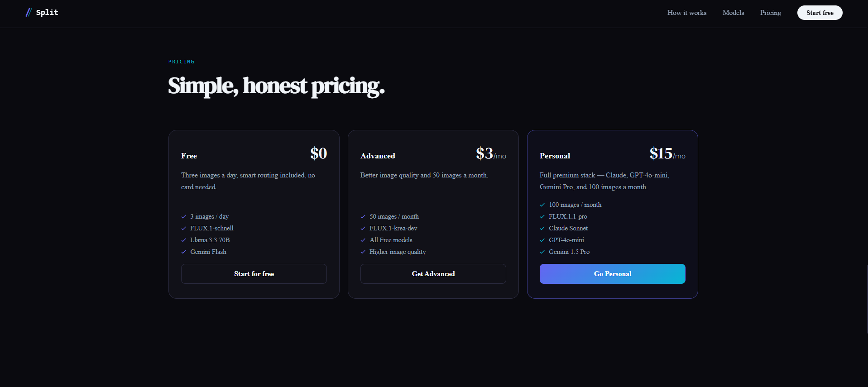The image size is (868, 387).
Task: Click the checkmark next to Gemini 1.5 Pro
Action: coord(542,252)
